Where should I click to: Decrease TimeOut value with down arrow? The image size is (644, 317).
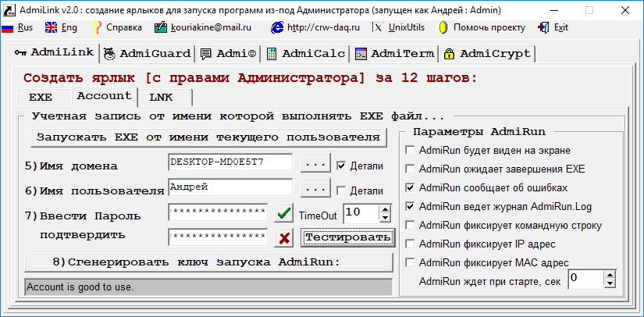coord(385,218)
